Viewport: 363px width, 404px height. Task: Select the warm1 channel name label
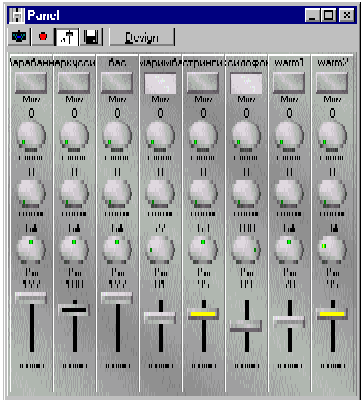[289, 62]
